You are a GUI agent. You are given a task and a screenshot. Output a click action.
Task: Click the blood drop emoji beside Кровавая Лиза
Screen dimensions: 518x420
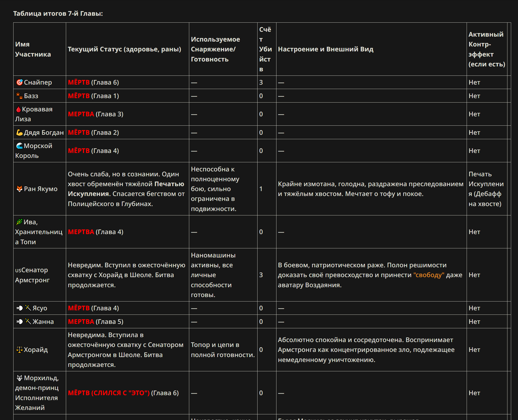18,109
